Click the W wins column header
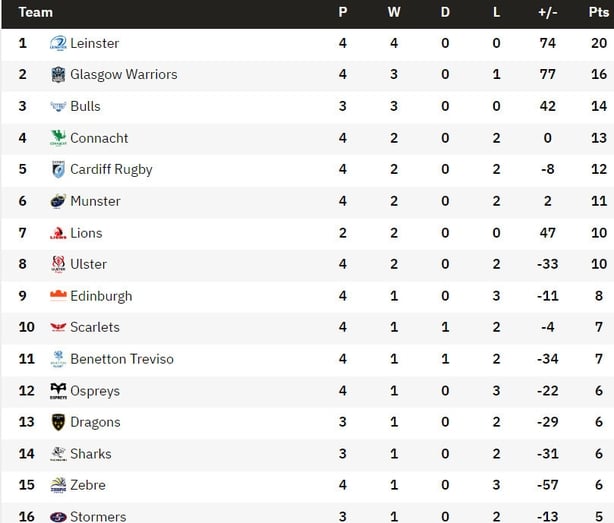This screenshot has height=523, width=614. pos(394,12)
